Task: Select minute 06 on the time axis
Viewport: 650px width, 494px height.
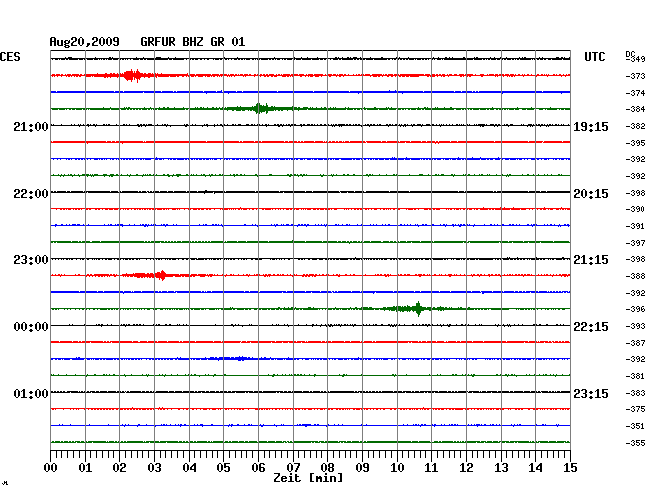Action: pos(258,468)
